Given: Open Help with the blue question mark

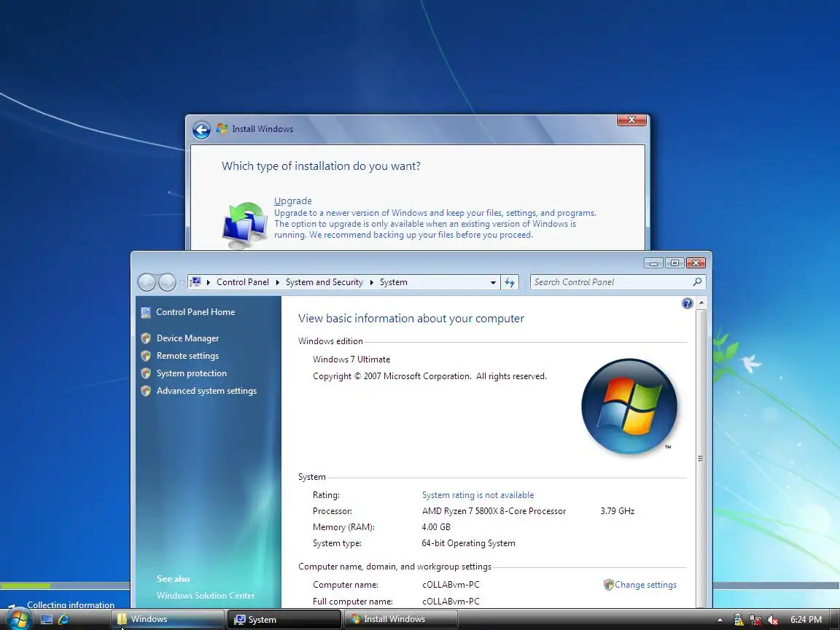Looking at the screenshot, I should tap(688, 304).
